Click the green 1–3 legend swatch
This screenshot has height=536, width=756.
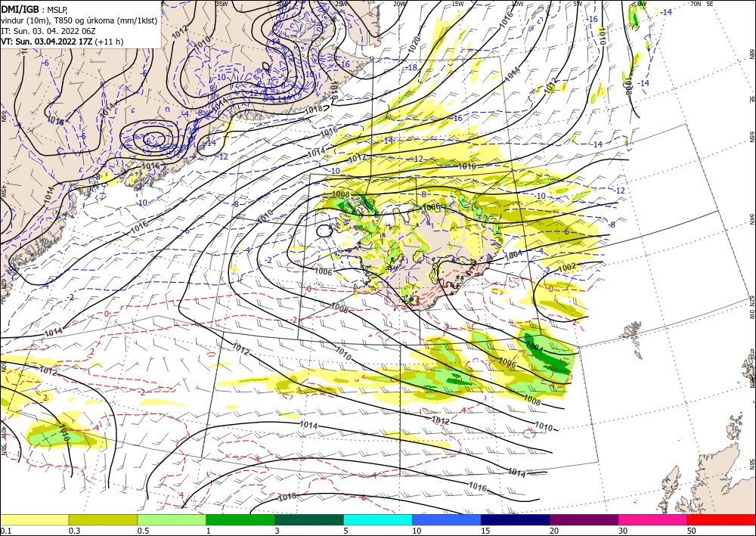coord(240,519)
